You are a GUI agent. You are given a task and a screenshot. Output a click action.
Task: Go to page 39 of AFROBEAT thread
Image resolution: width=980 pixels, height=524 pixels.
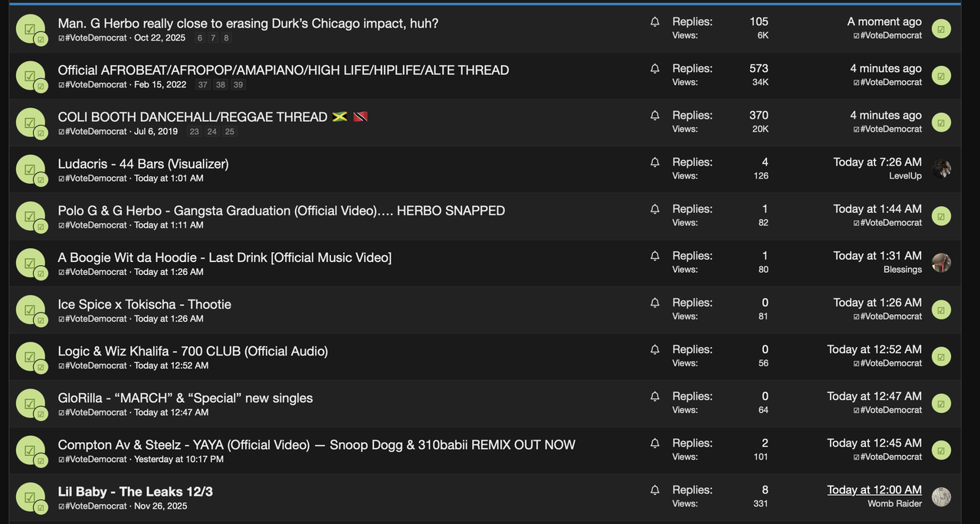238,84
